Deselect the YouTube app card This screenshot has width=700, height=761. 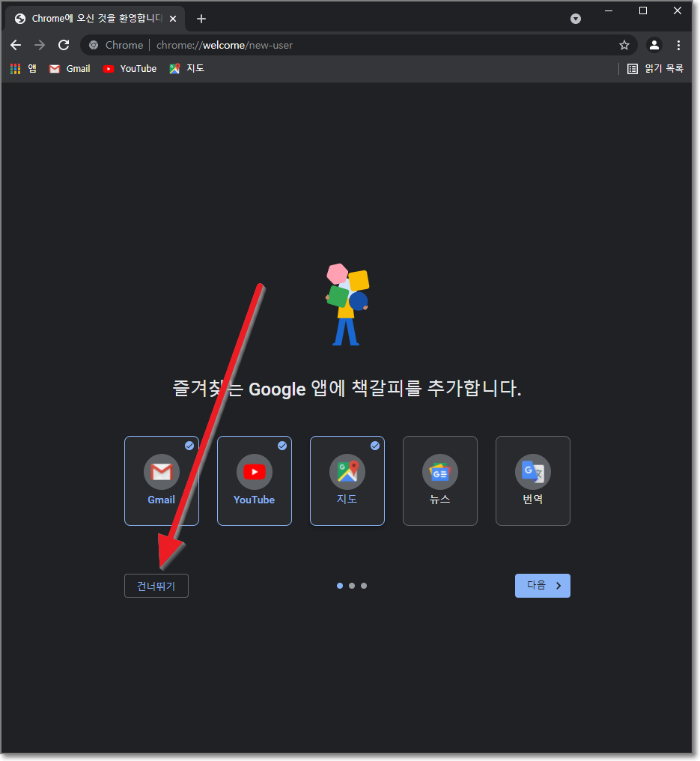click(x=255, y=480)
